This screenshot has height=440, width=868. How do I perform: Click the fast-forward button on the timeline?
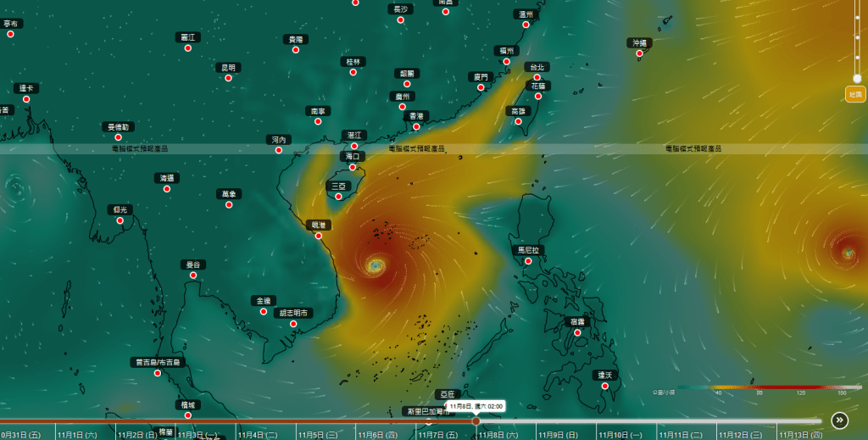[x=839, y=420]
